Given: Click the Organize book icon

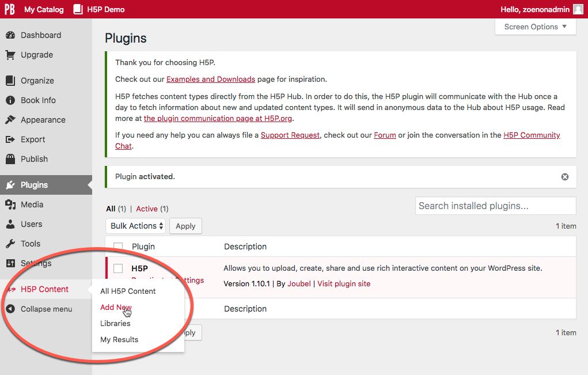Looking at the screenshot, I should [x=10, y=81].
